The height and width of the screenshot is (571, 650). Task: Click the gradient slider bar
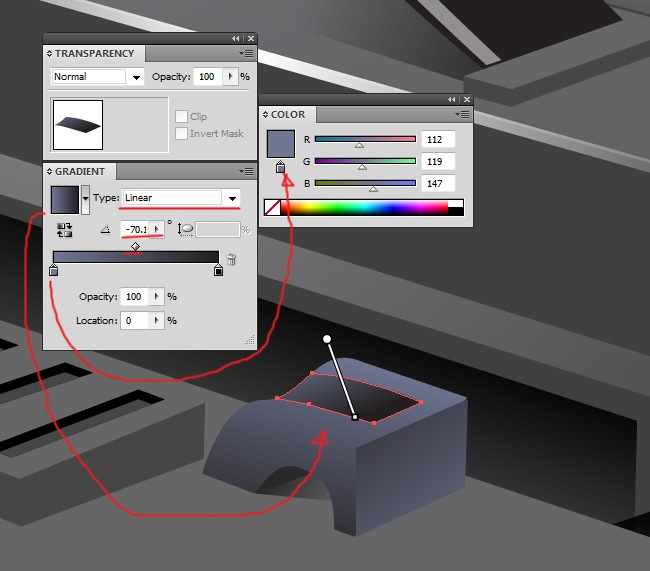[136, 257]
